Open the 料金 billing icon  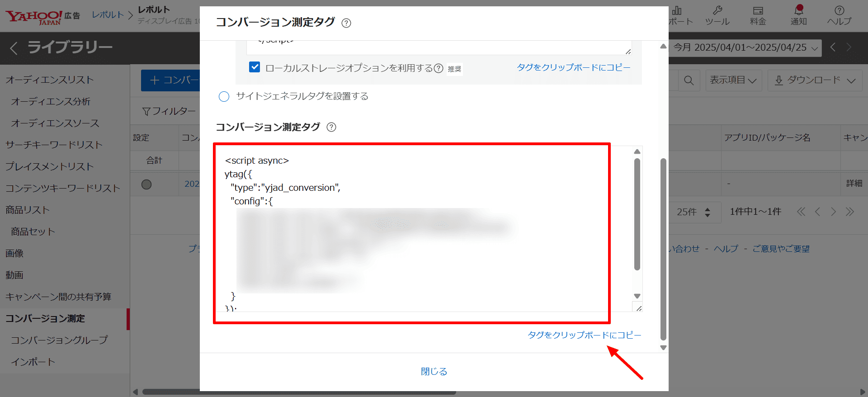tap(758, 15)
